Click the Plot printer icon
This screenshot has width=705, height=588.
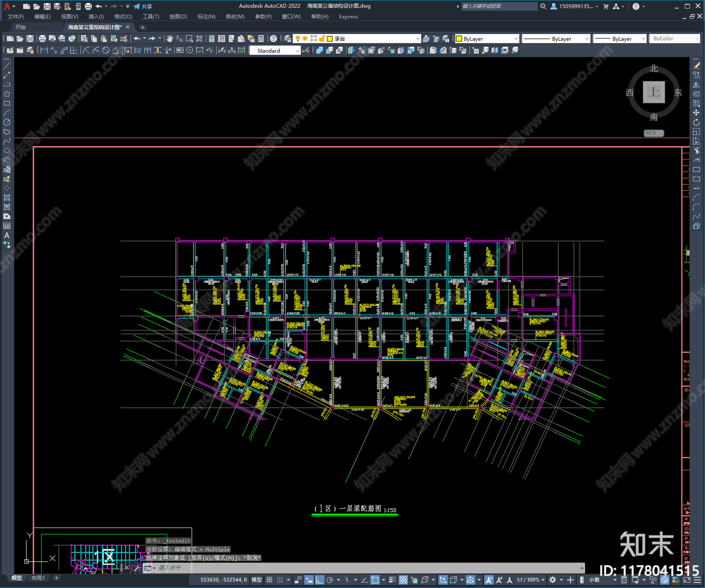click(42, 39)
